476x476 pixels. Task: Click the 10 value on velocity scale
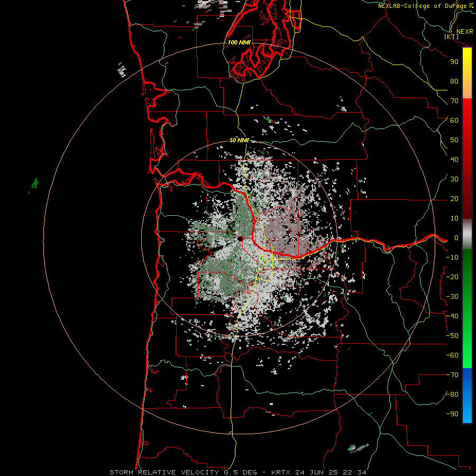click(x=454, y=218)
